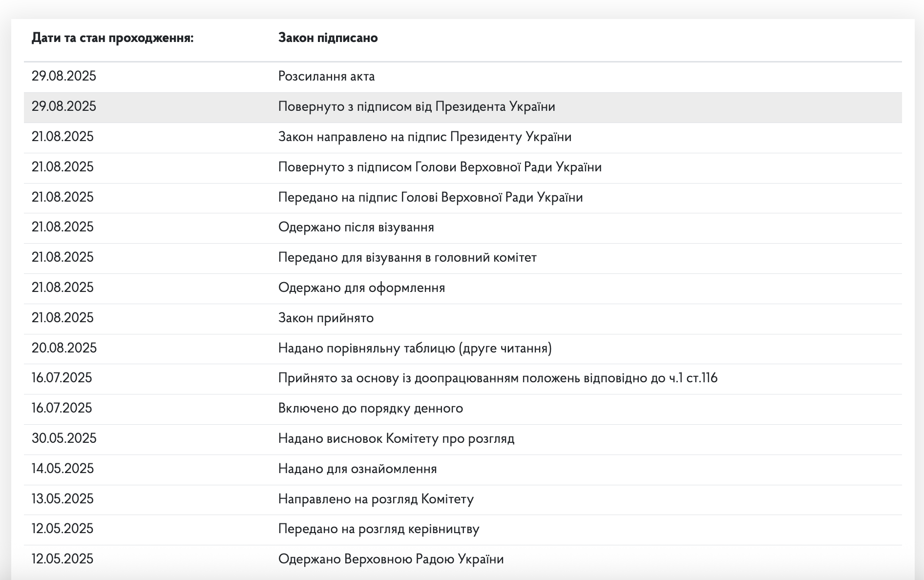The width and height of the screenshot is (924, 580).
Task: Click «Повернуто з підписом Голови Верховної Ради України»
Action: click(x=440, y=166)
